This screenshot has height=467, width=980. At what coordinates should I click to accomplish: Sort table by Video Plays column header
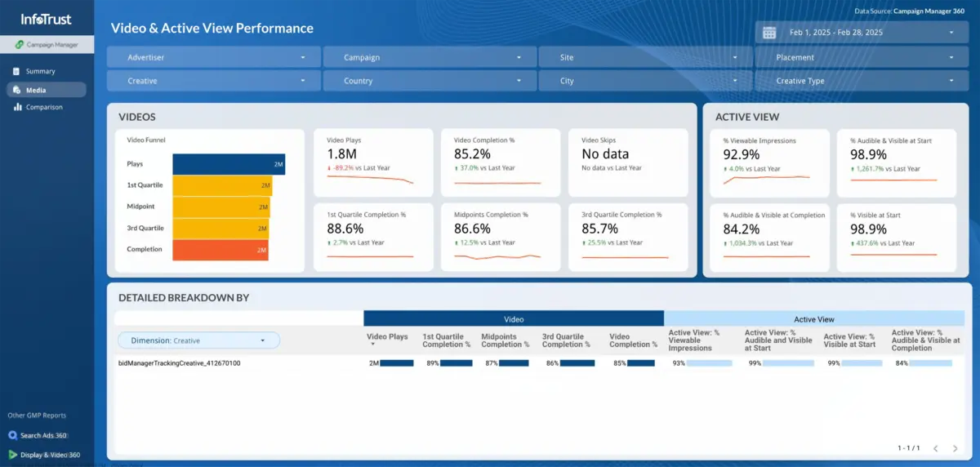tap(387, 336)
